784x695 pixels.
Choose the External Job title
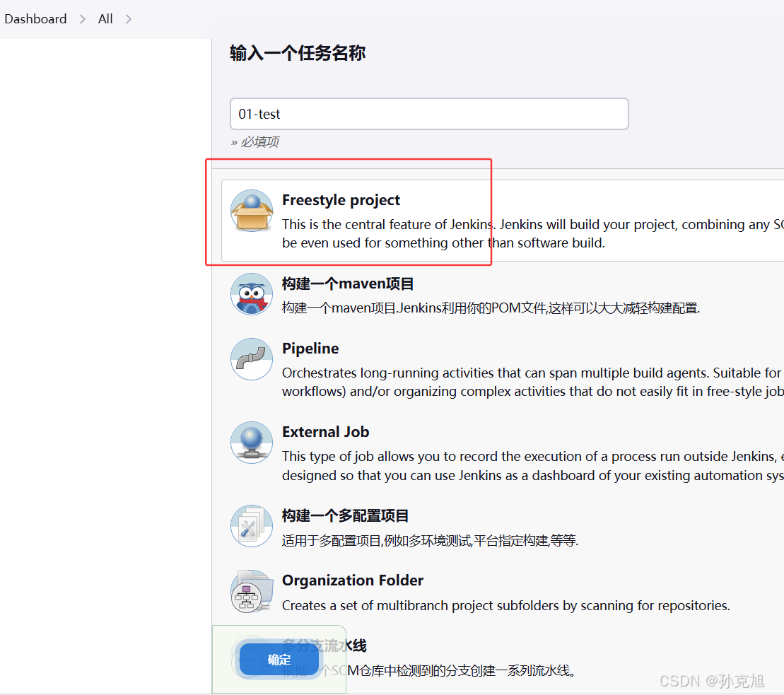coord(325,432)
